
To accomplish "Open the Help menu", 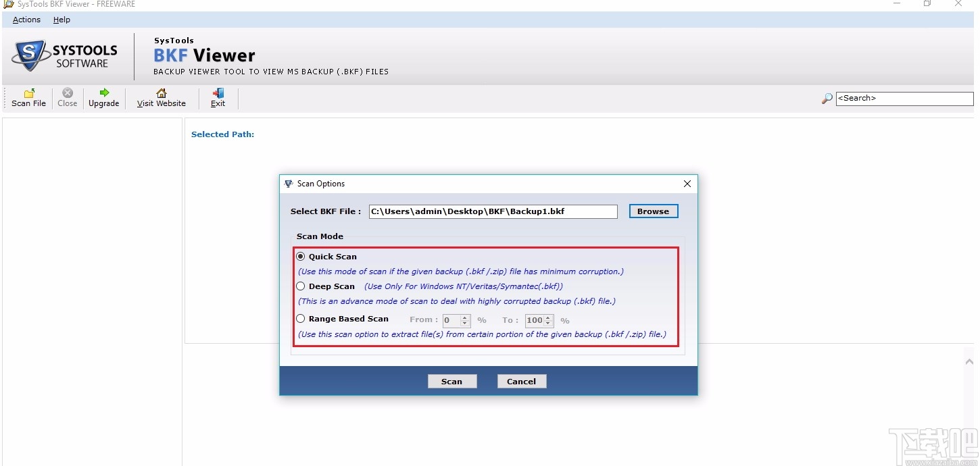I will pyautogui.click(x=62, y=20).
